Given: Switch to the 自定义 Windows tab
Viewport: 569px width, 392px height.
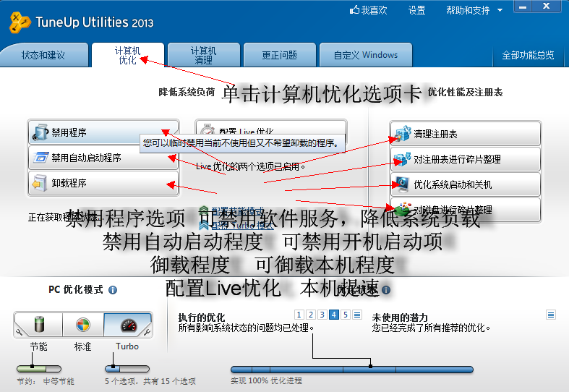Looking at the screenshot, I should (366, 55).
